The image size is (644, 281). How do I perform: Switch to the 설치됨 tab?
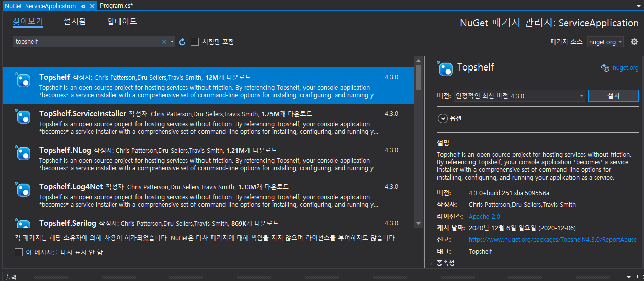[x=75, y=21]
